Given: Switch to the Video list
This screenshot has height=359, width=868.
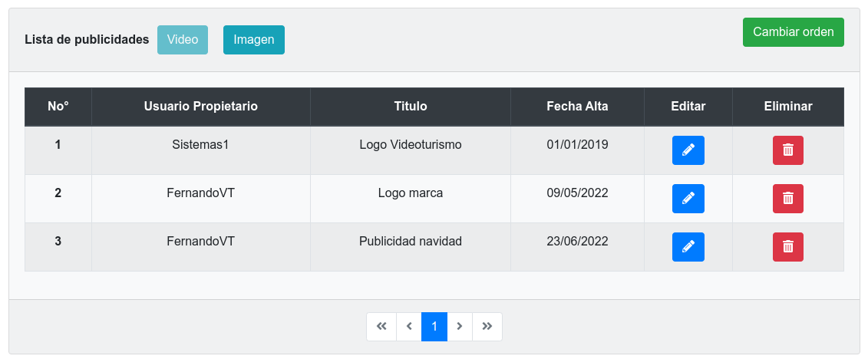Looking at the screenshot, I should point(183,40).
